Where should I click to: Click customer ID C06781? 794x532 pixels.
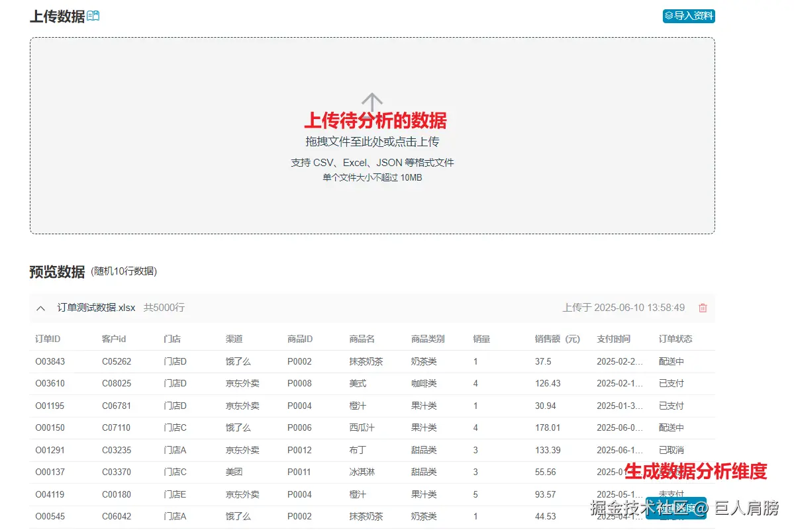[x=117, y=406]
